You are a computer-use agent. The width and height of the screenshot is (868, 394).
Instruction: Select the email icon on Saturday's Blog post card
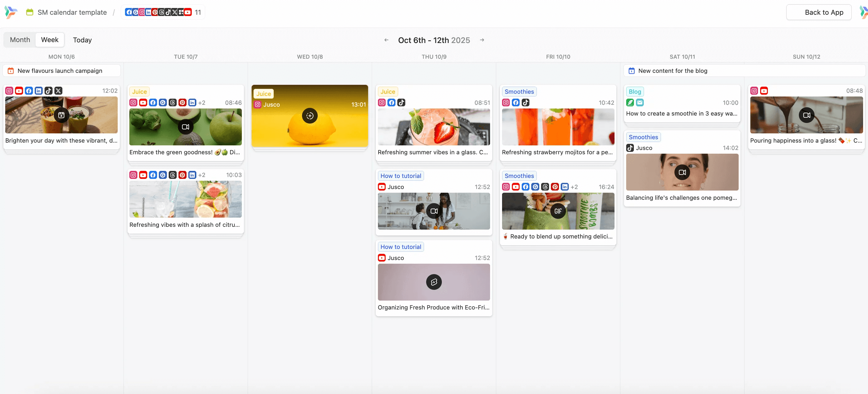coord(640,102)
